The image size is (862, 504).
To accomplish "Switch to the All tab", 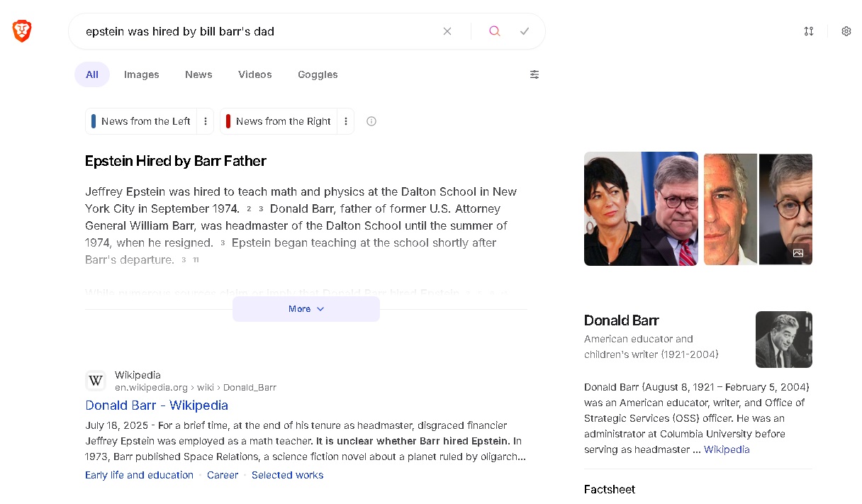I will tap(92, 74).
